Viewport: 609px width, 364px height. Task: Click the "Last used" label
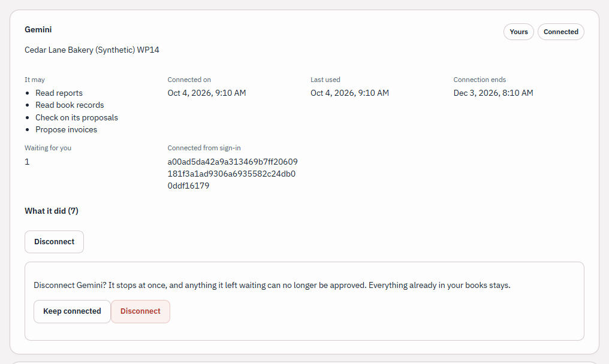click(x=325, y=80)
